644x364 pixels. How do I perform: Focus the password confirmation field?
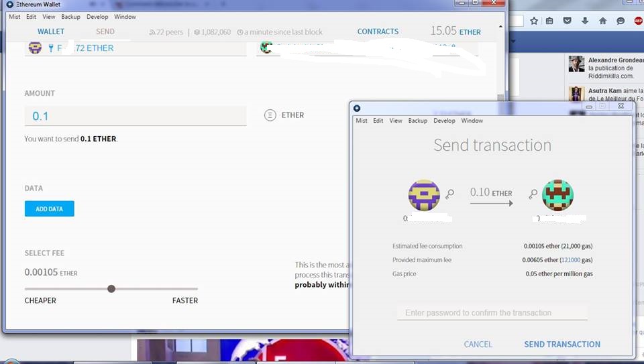pos(492,312)
